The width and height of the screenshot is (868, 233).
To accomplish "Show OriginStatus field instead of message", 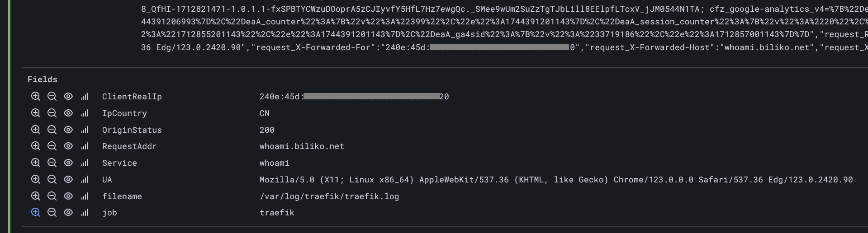I will [x=68, y=130].
